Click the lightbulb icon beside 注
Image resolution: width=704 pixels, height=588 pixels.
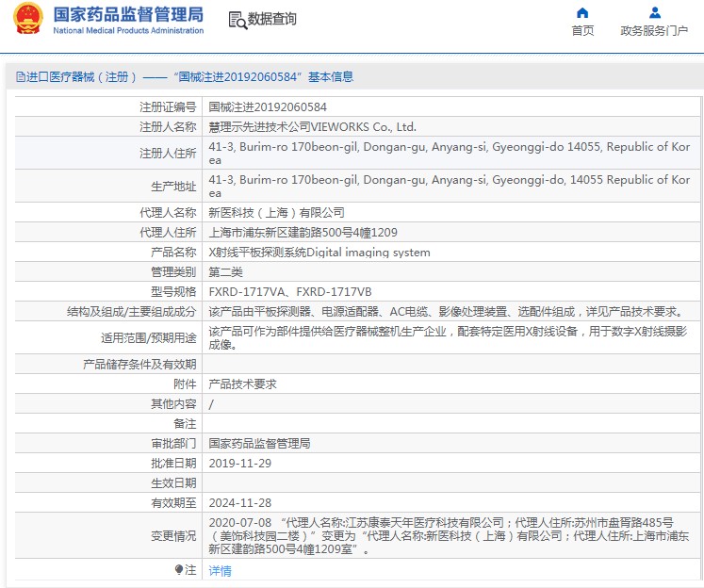(179, 569)
